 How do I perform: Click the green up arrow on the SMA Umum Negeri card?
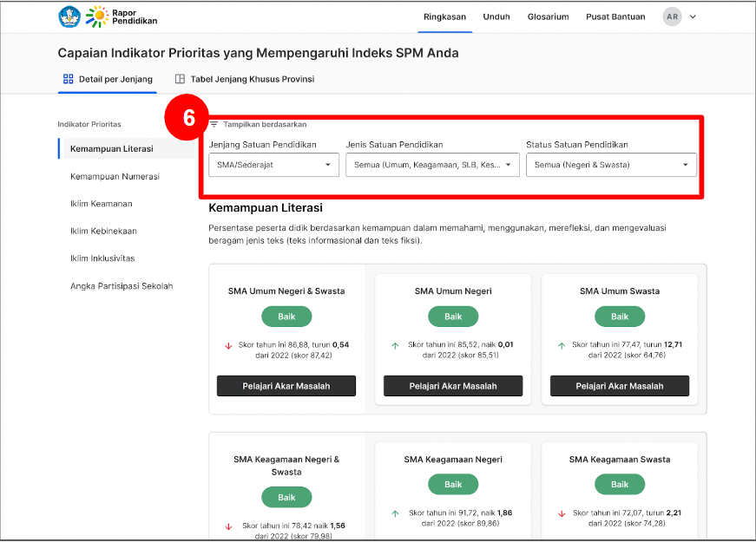coord(395,346)
